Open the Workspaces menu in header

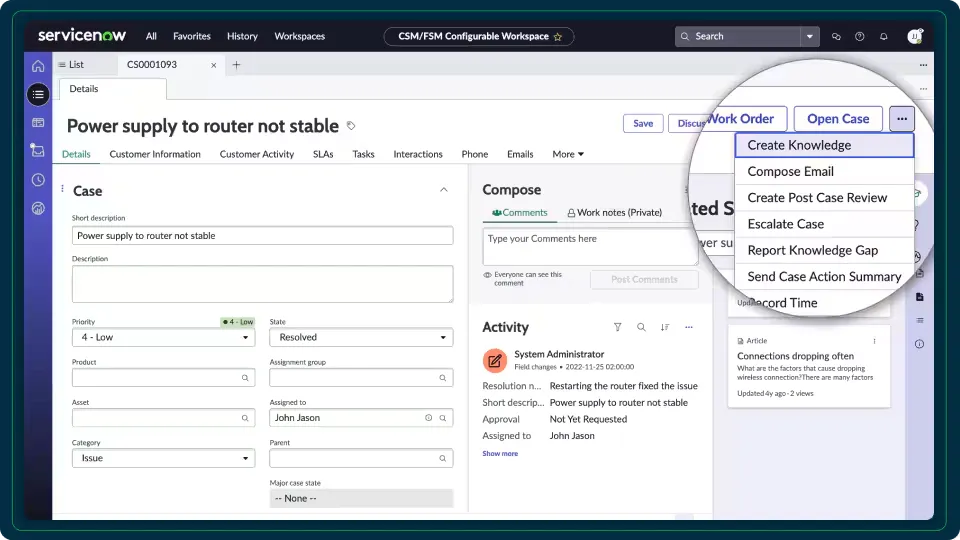tap(299, 36)
